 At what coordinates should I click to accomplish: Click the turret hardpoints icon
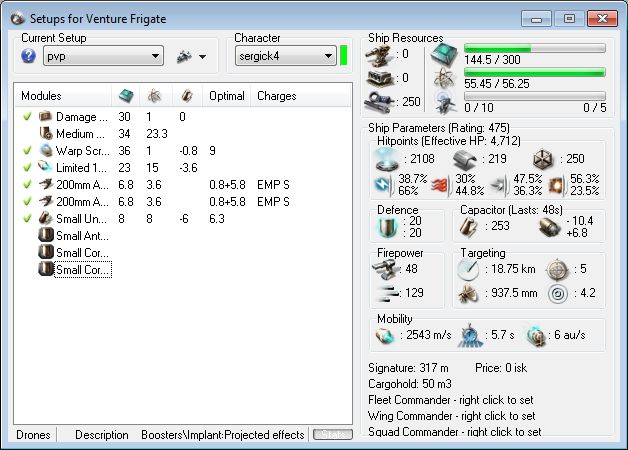tap(378, 55)
